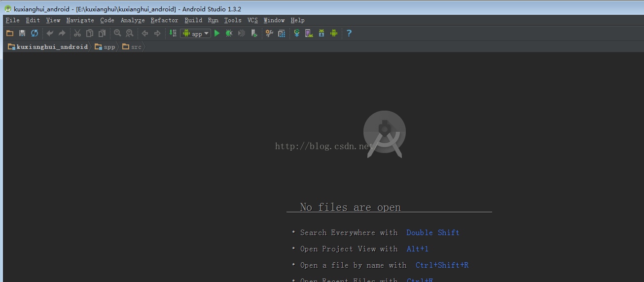This screenshot has height=282, width=644.
Task: Open the Help menu
Action: point(297,20)
